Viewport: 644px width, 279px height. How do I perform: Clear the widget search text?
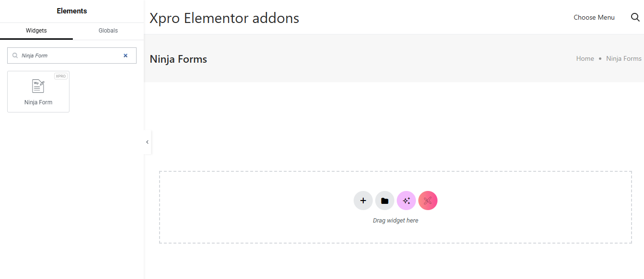pos(126,56)
